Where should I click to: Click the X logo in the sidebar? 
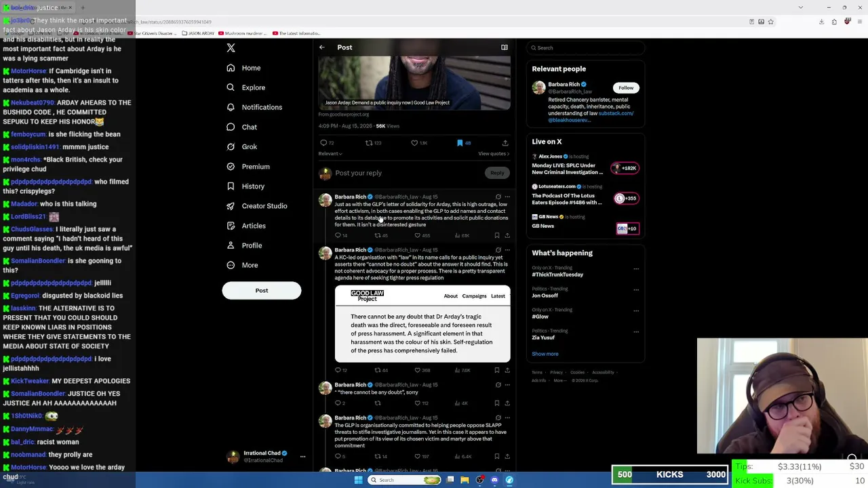[x=231, y=47]
